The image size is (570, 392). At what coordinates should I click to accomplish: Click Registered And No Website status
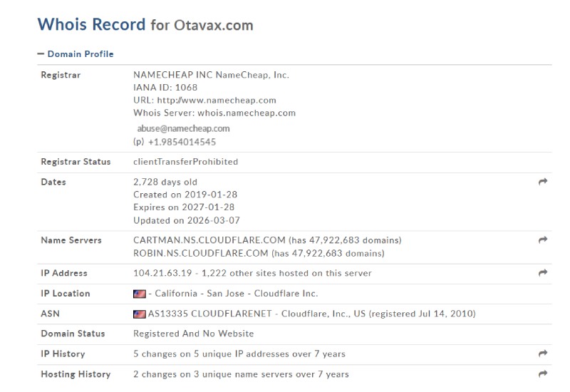193,334
